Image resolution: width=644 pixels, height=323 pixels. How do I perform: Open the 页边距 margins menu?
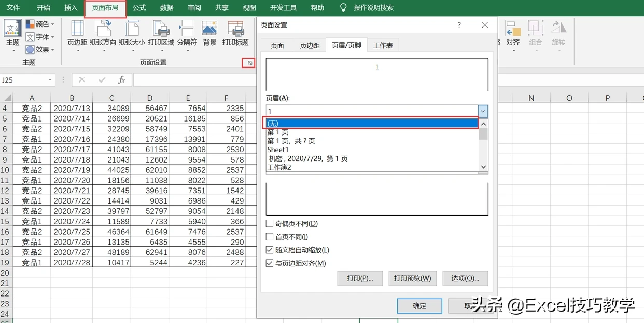coord(77,35)
